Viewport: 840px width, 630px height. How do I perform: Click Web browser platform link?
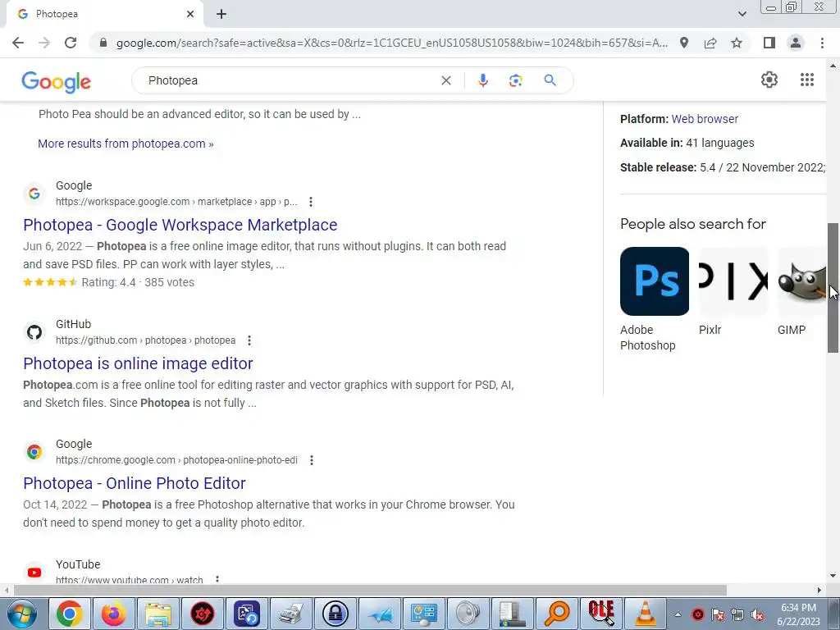tap(705, 119)
